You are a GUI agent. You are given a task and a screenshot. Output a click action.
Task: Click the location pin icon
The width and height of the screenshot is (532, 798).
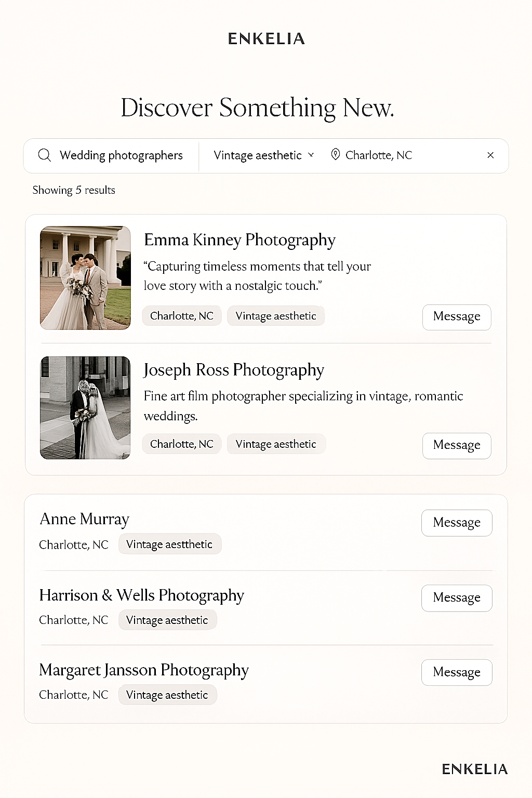tap(336, 155)
